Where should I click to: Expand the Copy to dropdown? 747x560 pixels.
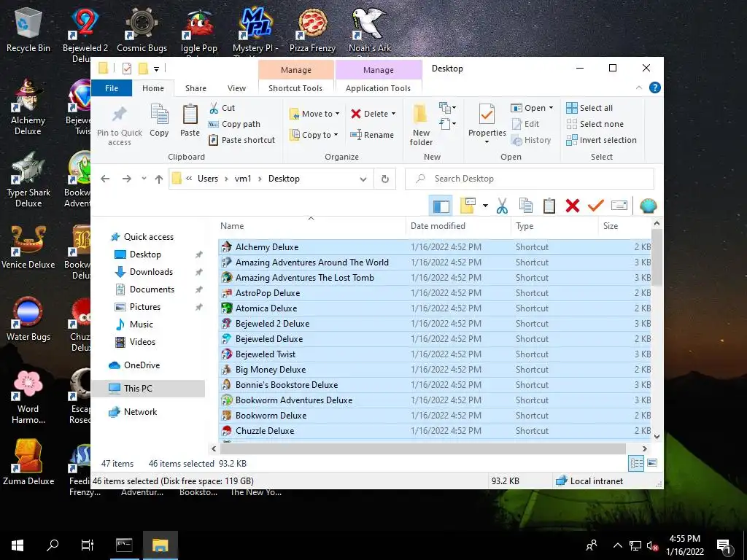pyautogui.click(x=336, y=135)
